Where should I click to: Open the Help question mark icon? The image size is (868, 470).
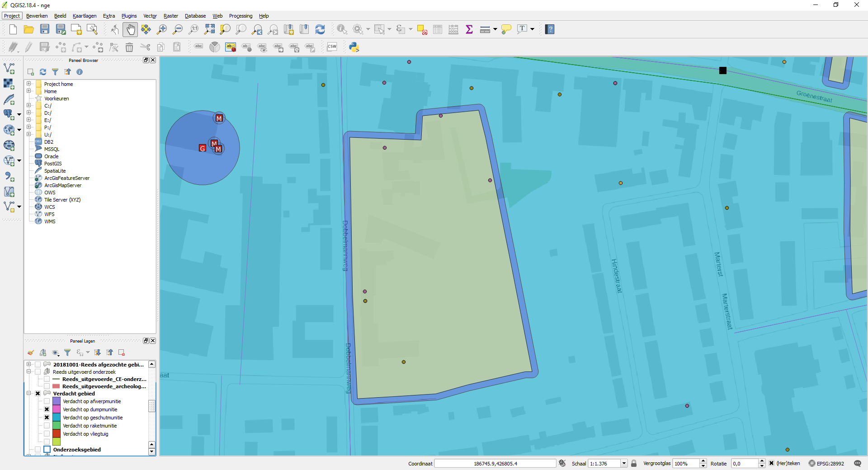tap(550, 29)
